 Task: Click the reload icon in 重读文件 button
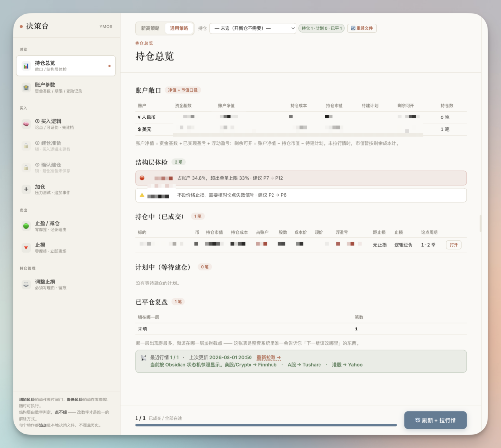(x=353, y=28)
